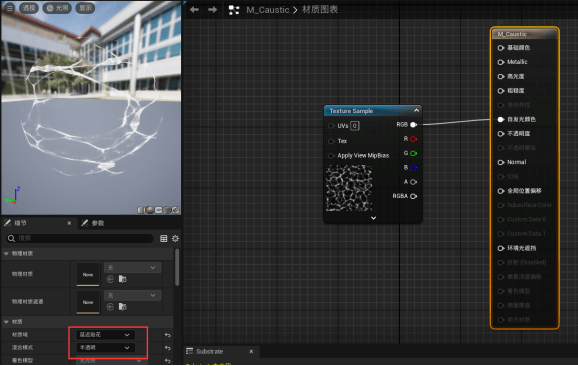Screen dimensions: 578x366
Task: Switch to the 参数 parameters tab
Action: 93,223
